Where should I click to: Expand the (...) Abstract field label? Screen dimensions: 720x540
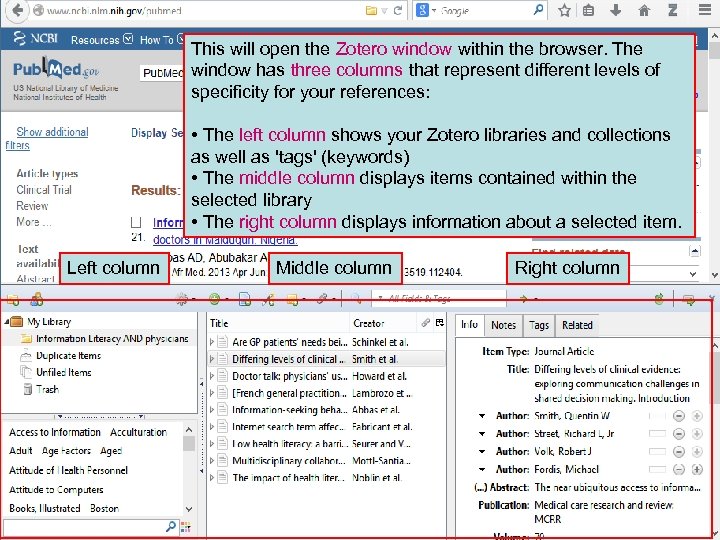coord(501,487)
